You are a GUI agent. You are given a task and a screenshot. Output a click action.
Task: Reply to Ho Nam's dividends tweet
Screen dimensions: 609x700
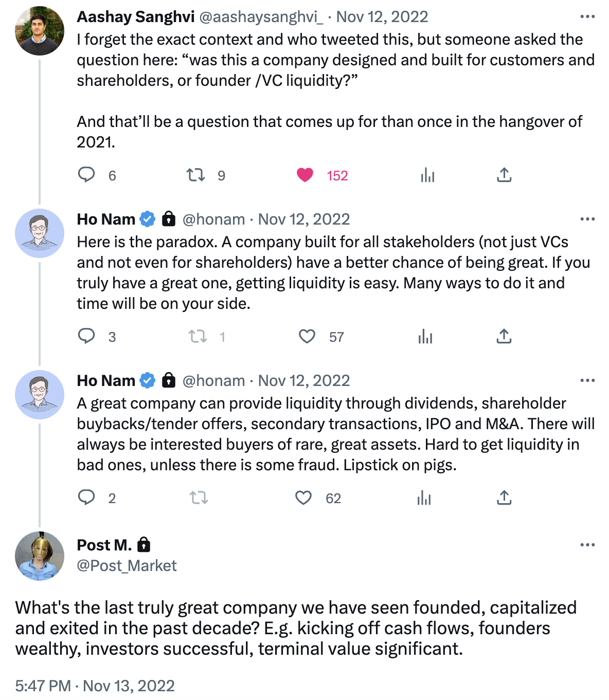(86, 498)
